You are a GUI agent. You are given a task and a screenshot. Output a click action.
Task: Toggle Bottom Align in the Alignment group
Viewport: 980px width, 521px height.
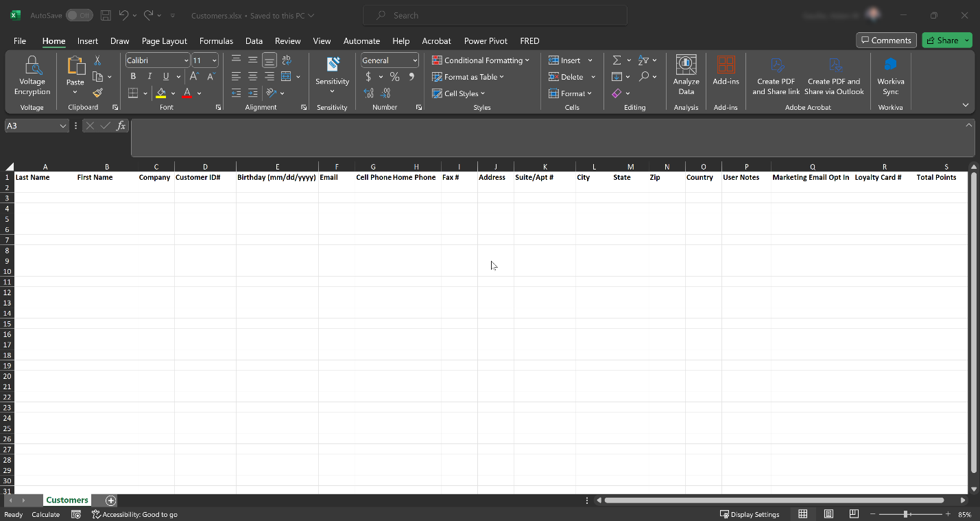tap(270, 60)
